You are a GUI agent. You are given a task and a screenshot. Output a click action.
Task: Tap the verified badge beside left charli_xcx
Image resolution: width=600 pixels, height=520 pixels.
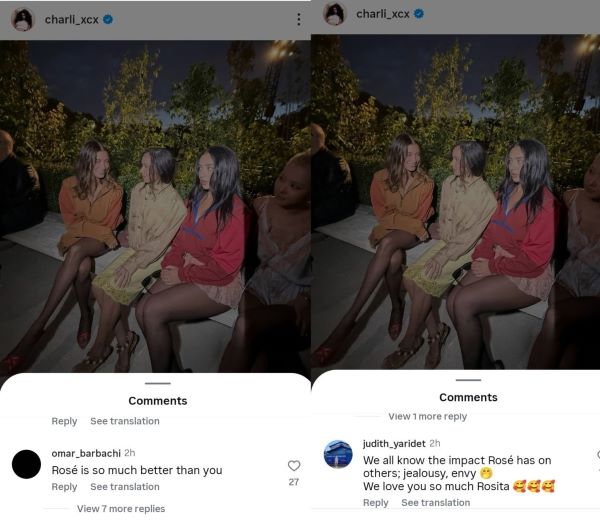(x=108, y=19)
